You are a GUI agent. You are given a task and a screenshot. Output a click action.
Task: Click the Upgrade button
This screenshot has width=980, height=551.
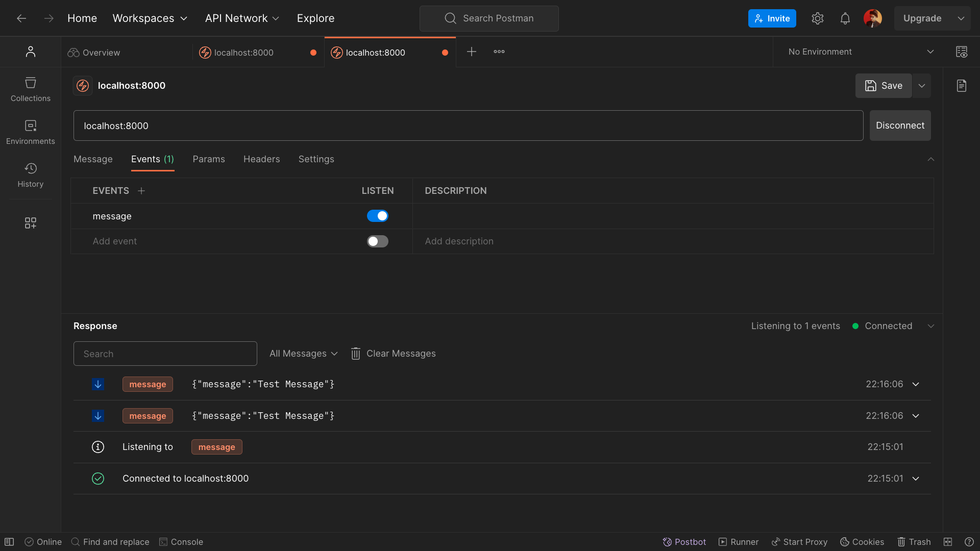(x=922, y=18)
